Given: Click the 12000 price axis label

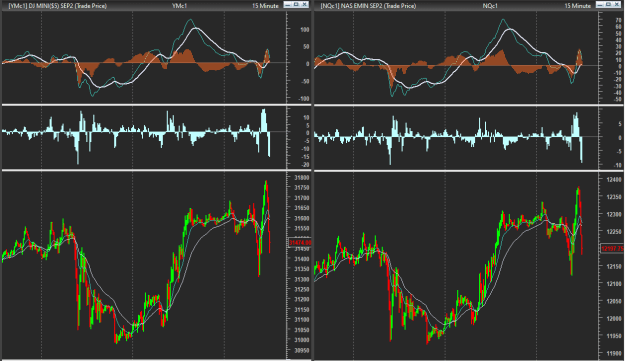Looking at the screenshot, I should (614, 319).
